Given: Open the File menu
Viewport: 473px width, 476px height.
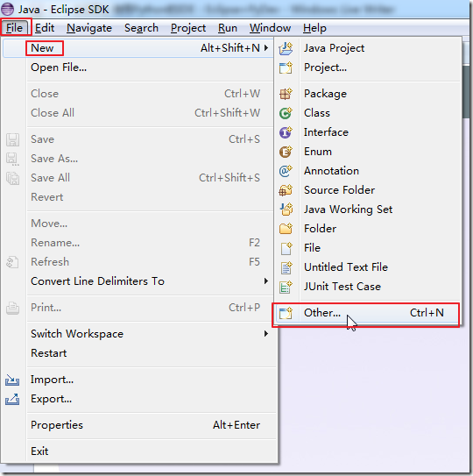Looking at the screenshot, I should coord(14,28).
